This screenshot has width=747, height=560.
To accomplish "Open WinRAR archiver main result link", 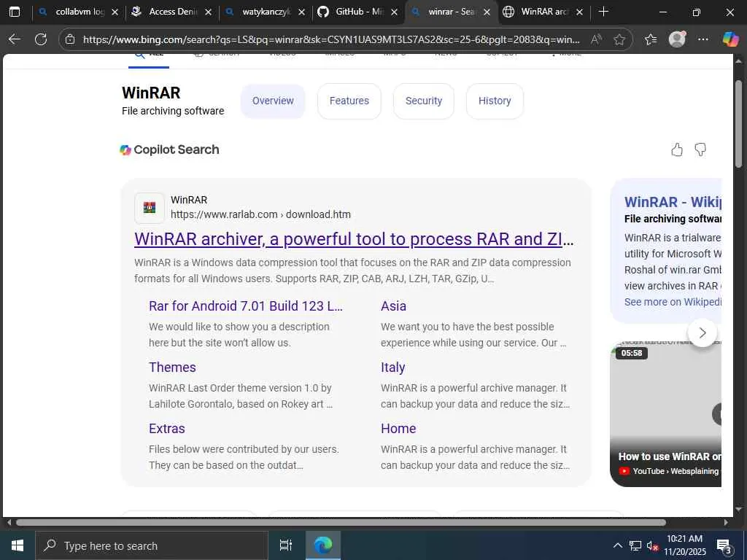I will coord(354,239).
